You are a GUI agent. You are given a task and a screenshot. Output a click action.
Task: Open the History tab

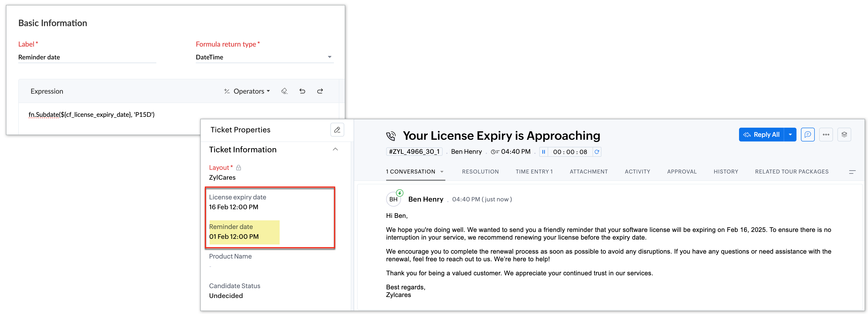click(x=725, y=172)
